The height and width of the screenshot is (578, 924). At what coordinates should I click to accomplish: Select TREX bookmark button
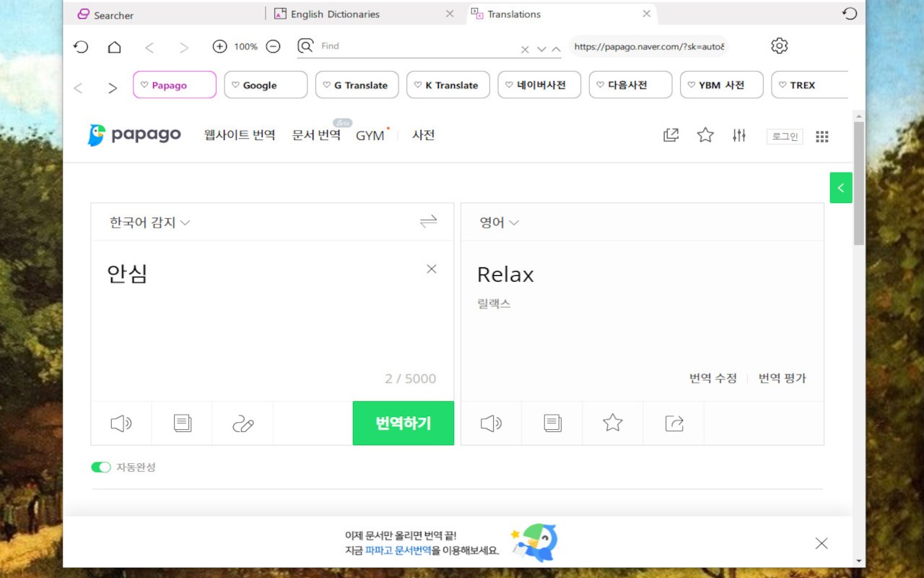[809, 85]
